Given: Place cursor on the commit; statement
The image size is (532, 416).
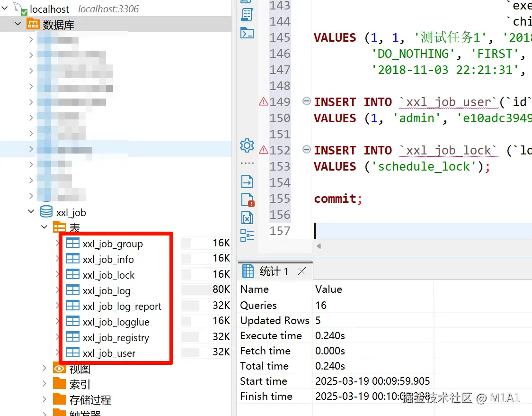Looking at the screenshot, I should click(x=338, y=199).
